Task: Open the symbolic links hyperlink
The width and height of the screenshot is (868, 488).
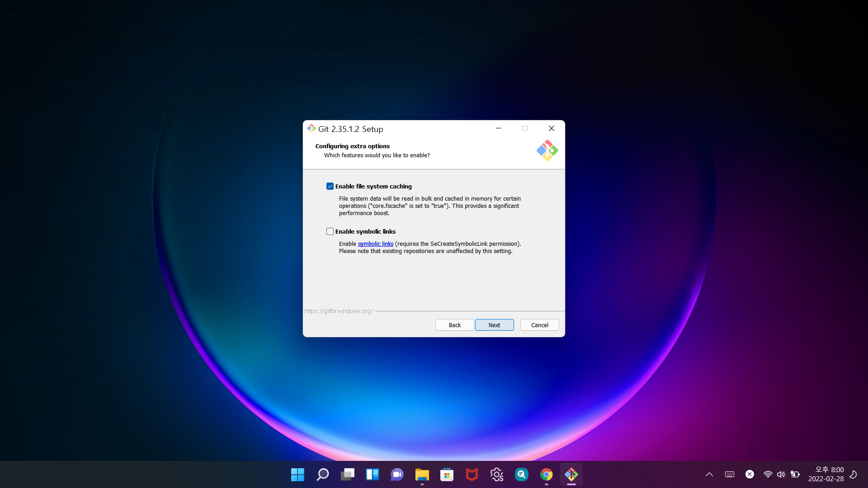Action: [375, 244]
